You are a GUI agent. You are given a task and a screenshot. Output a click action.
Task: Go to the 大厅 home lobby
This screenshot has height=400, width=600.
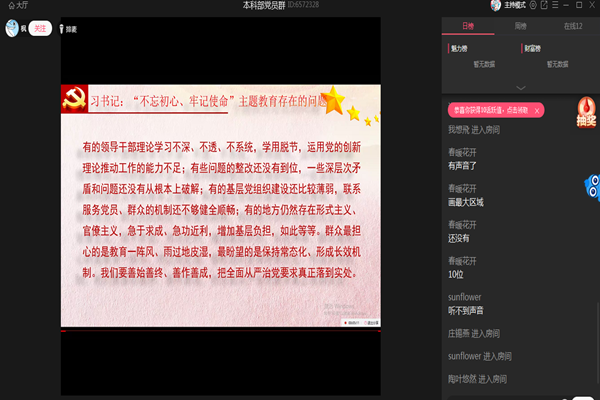point(18,5)
